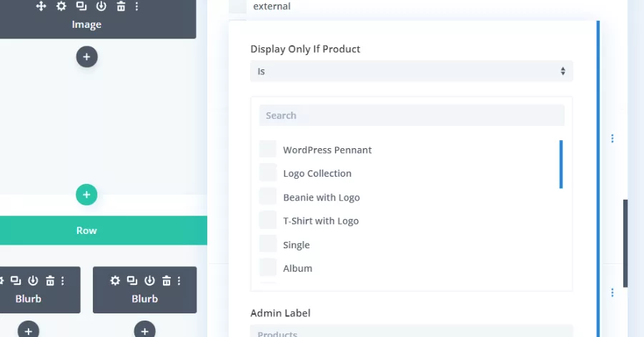Add module below left Blurb
Screen dimensions: 644x337
(29, 330)
